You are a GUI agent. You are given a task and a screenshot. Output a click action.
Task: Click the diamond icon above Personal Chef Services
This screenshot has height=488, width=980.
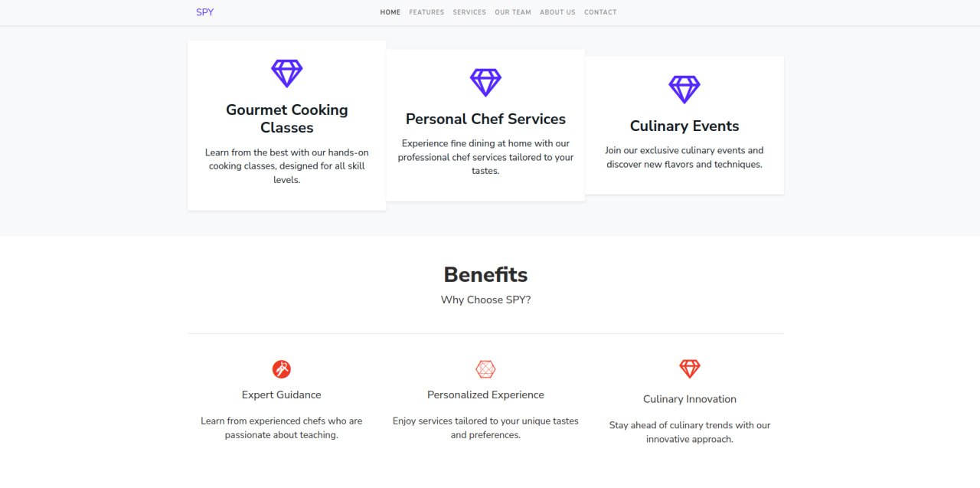coord(485,83)
